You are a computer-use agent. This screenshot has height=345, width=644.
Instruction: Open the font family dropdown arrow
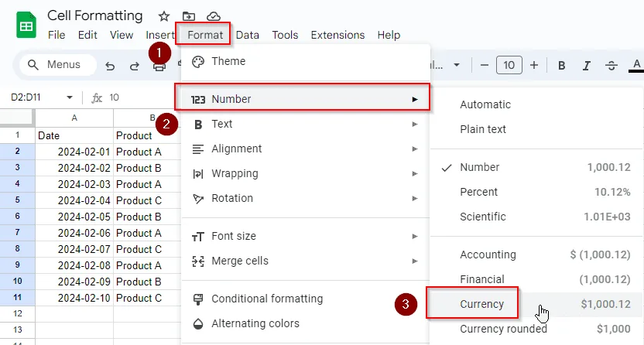pos(457,65)
